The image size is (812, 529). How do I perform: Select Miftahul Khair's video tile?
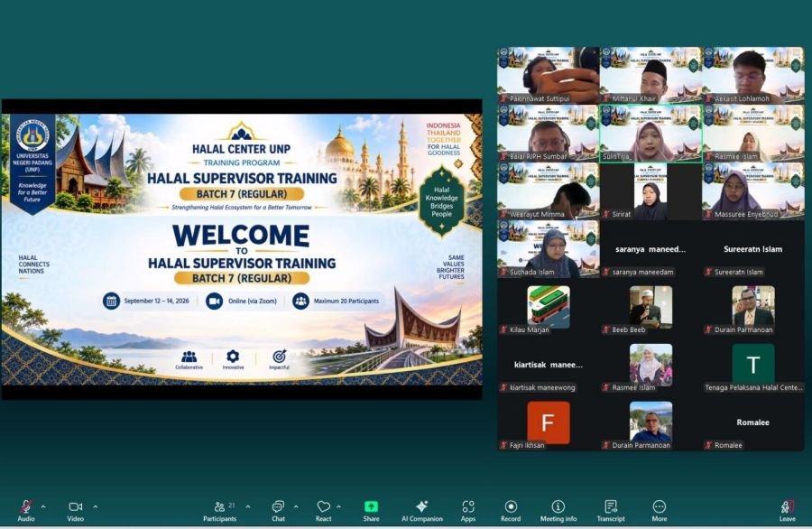(x=651, y=75)
